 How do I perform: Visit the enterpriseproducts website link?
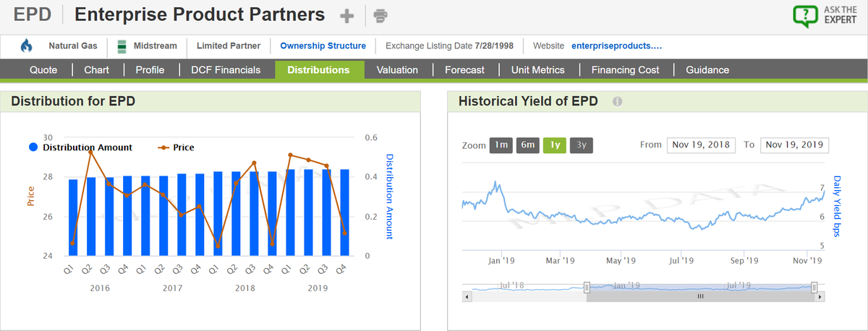[616, 46]
